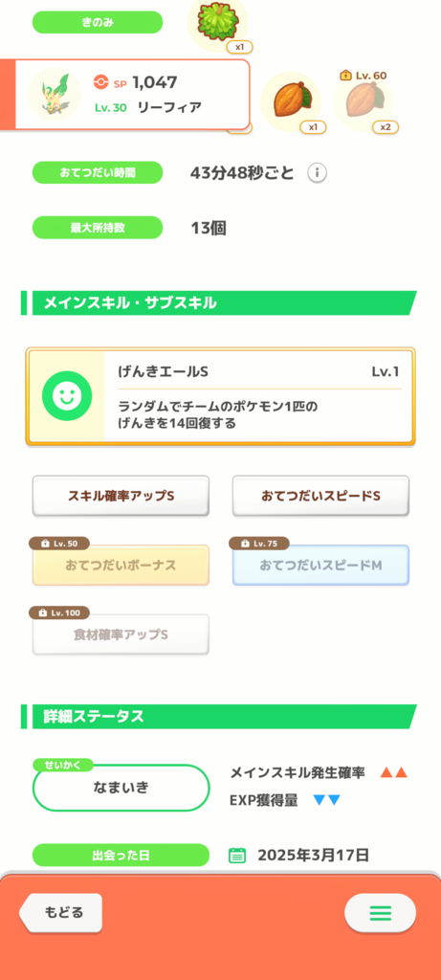Tap the locked おてつだいボーナス skill
The width and height of the screenshot is (441, 980).
121,565
